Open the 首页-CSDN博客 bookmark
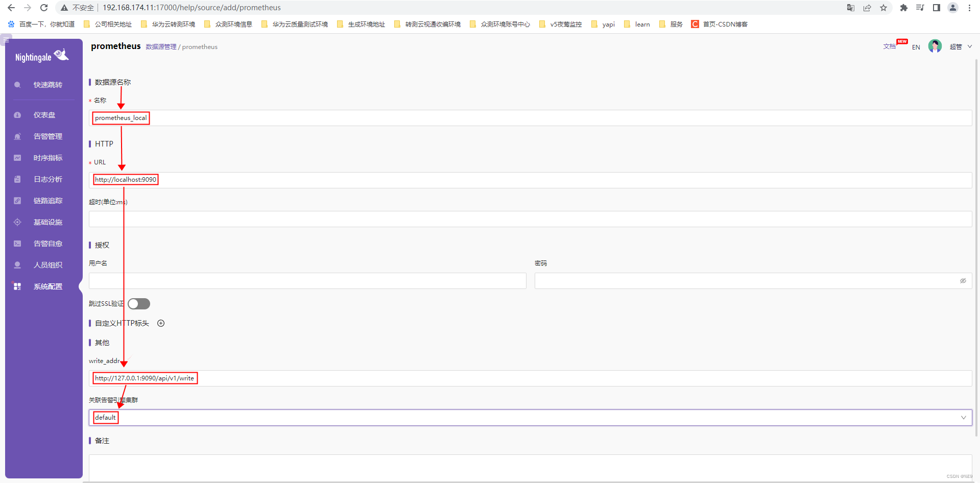980x483 pixels. pyautogui.click(x=720, y=24)
